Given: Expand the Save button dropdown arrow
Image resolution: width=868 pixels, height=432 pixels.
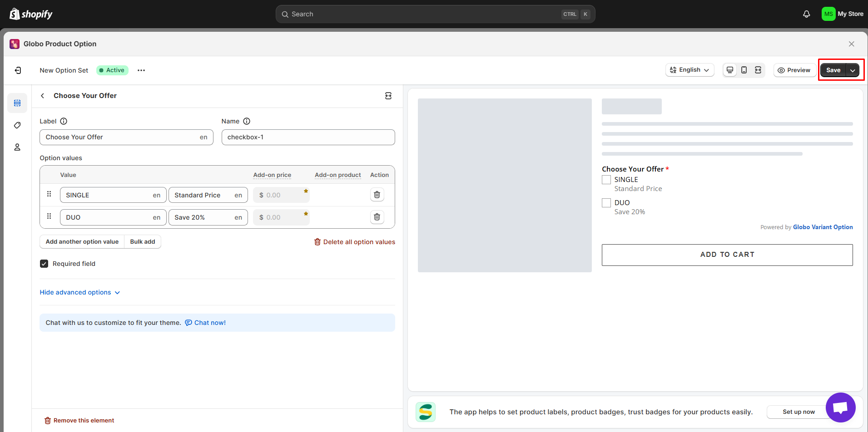Looking at the screenshot, I should [x=853, y=70].
